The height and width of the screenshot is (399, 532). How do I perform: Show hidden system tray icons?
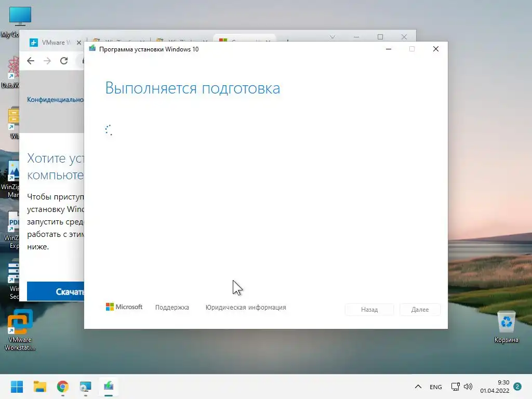(418, 387)
